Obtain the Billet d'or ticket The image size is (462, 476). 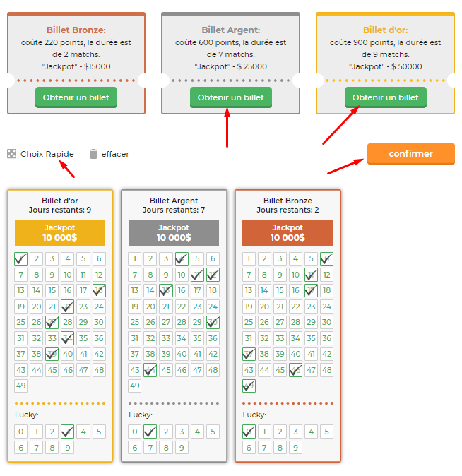click(x=386, y=97)
